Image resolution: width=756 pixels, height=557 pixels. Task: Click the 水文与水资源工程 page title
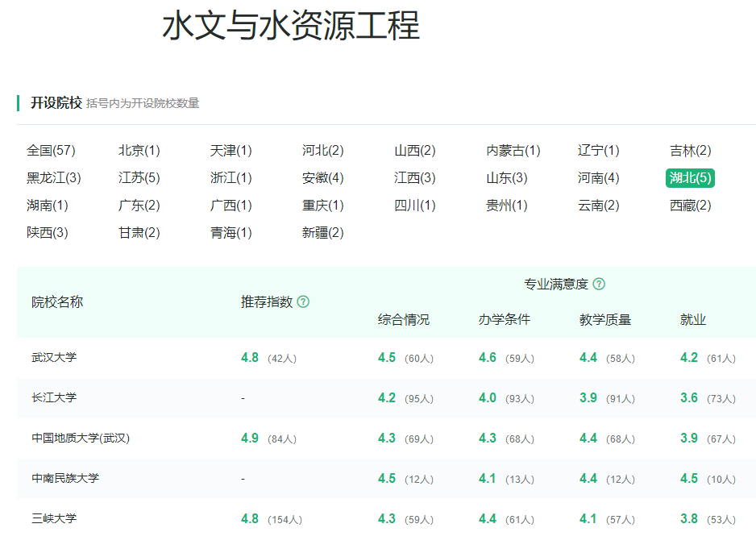click(x=291, y=26)
